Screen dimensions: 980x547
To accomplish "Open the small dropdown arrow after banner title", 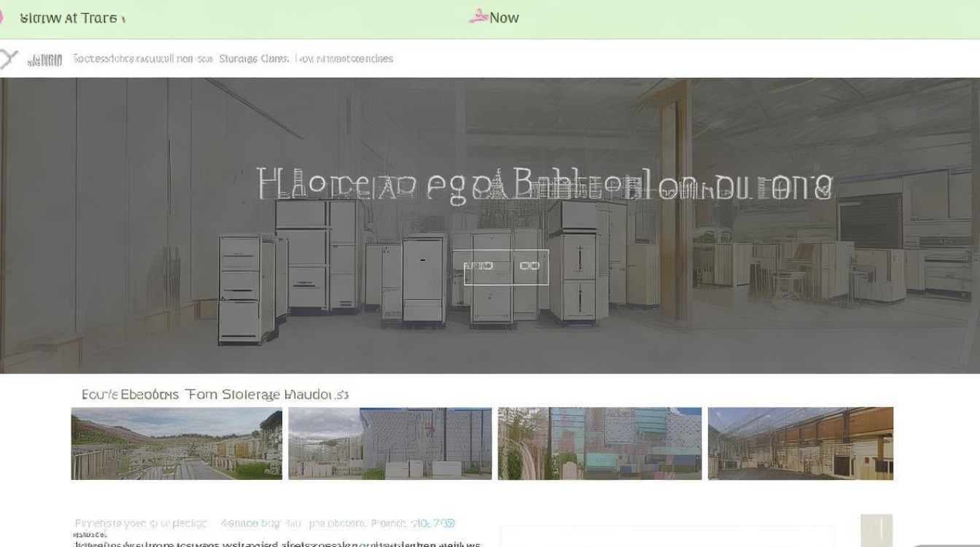I will (x=123, y=20).
